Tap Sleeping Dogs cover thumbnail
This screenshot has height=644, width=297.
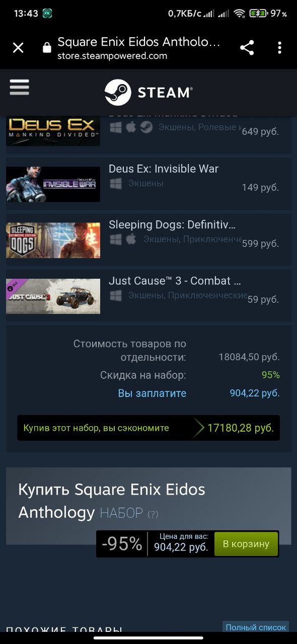pos(53,240)
